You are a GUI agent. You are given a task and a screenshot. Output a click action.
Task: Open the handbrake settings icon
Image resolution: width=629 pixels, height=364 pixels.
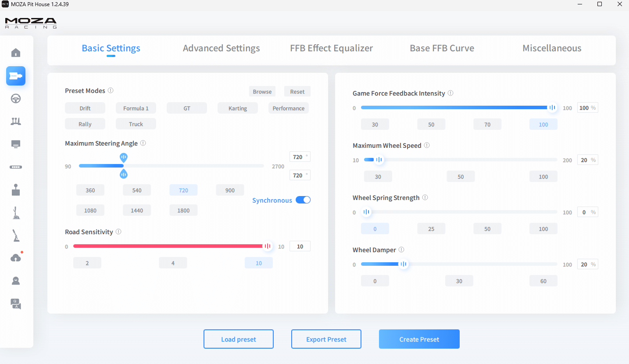click(x=16, y=236)
